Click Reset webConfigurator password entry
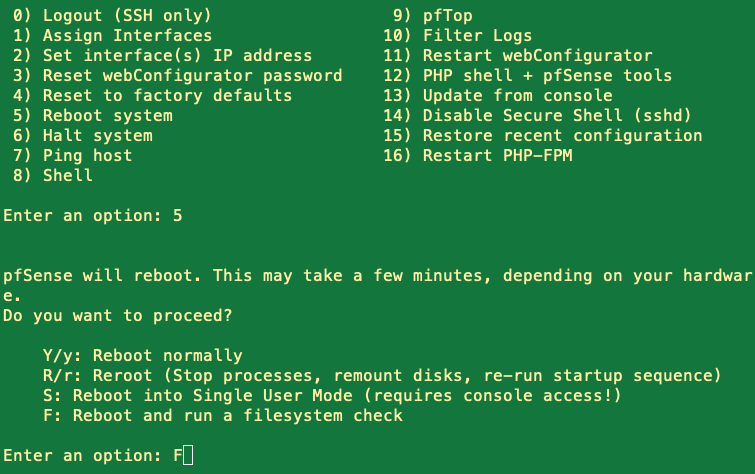755x474 pixels. 177,76
